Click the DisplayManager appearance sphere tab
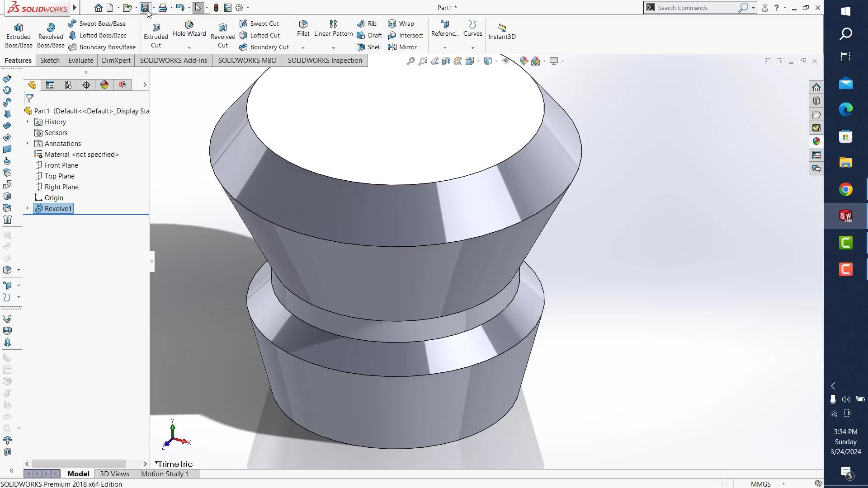The image size is (868, 488). pyautogui.click(x=104, y=85)
